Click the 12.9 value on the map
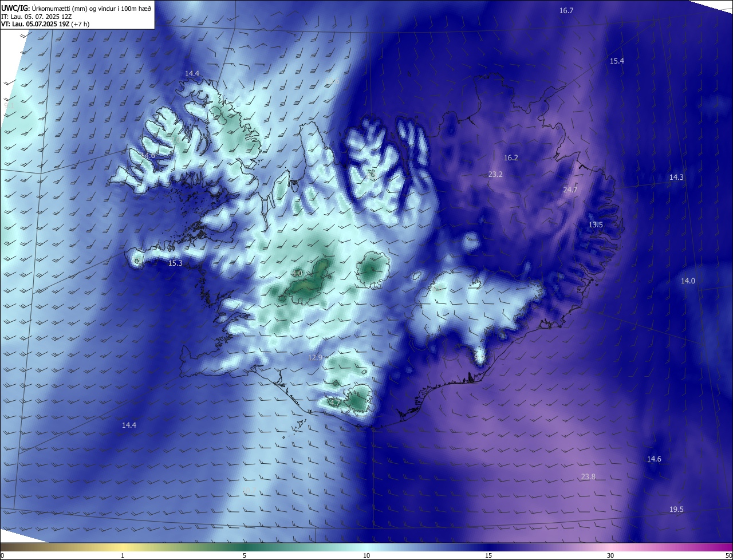Screen dimensions: 733x560 316,357
